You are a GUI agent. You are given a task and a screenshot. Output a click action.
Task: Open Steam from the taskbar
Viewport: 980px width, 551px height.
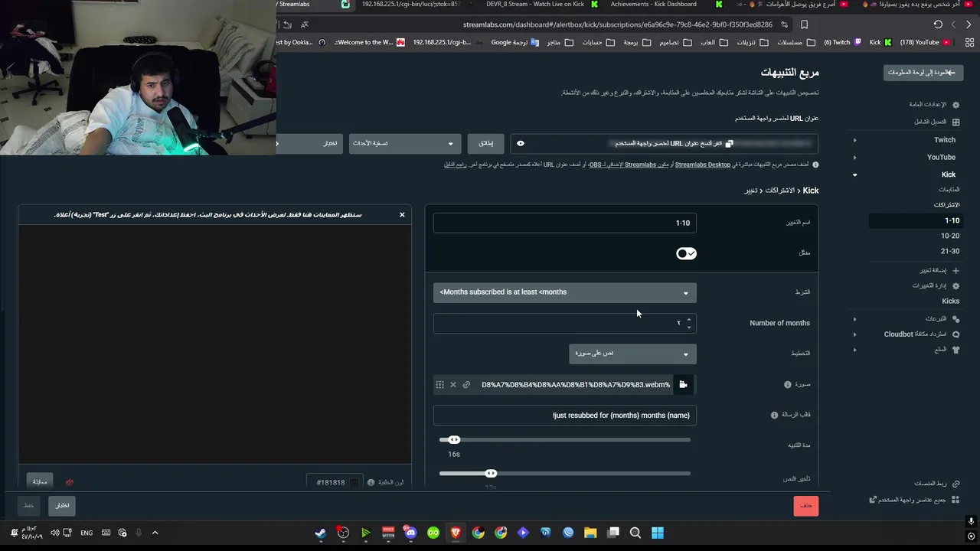coord(320,533)
